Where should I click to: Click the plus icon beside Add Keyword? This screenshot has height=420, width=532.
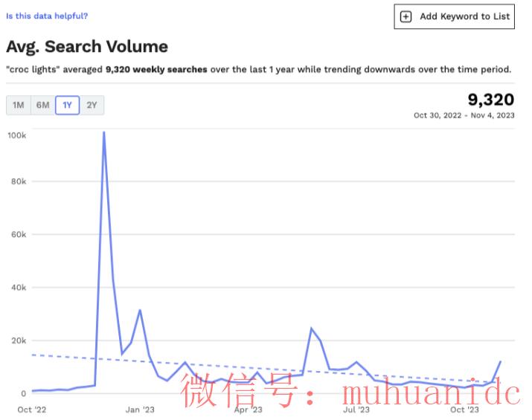(x=406, y=16)
